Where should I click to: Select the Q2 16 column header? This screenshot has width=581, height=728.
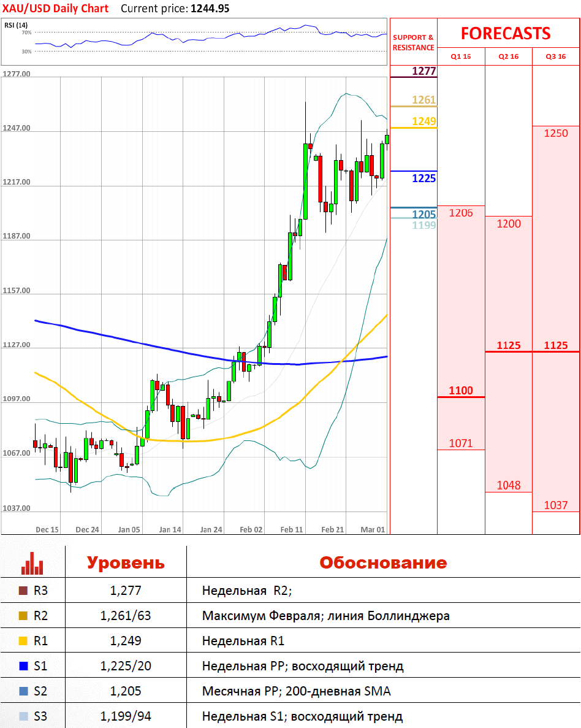point(509,56)
